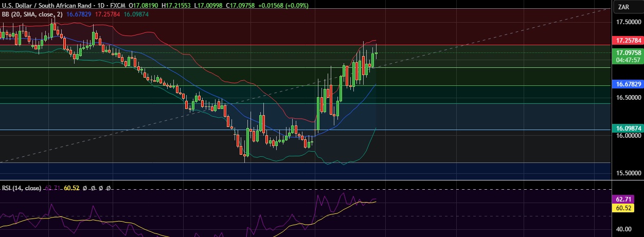Click the blue 16.67829 price axis label
The height and width of the screenshot is (237, 644).
[x=627, y=84]
